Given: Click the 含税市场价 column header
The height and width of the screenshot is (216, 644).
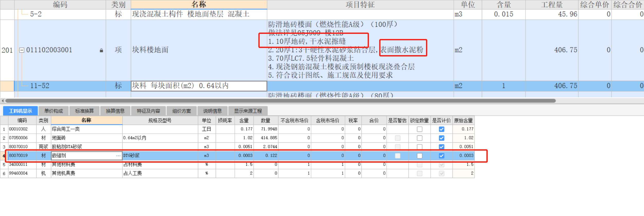Looking at the screenshot, I should 328,120.
